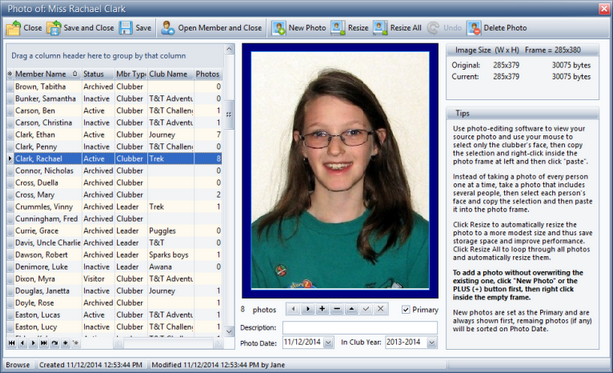Viewport: 613px width, 373px height.
Task: Select the Carson, Christina row
Action: 115,122
